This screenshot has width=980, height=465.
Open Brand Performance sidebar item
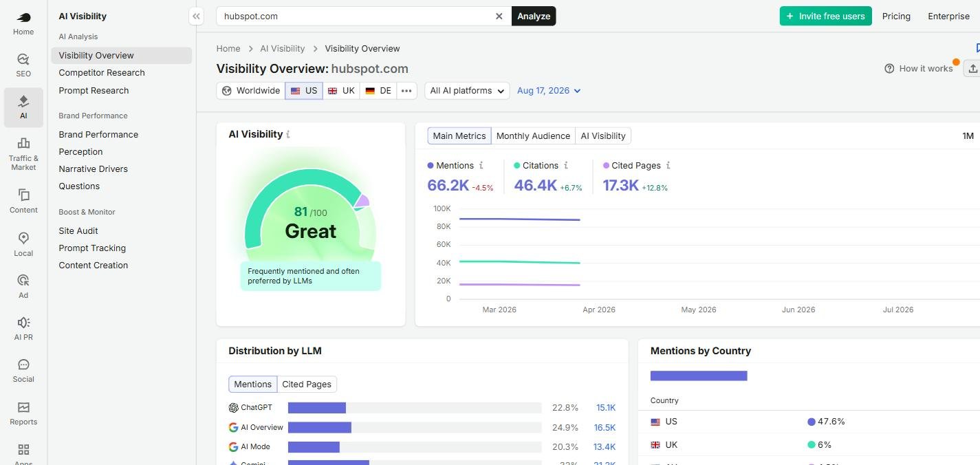pyautogui.click(x=121, y=134)
